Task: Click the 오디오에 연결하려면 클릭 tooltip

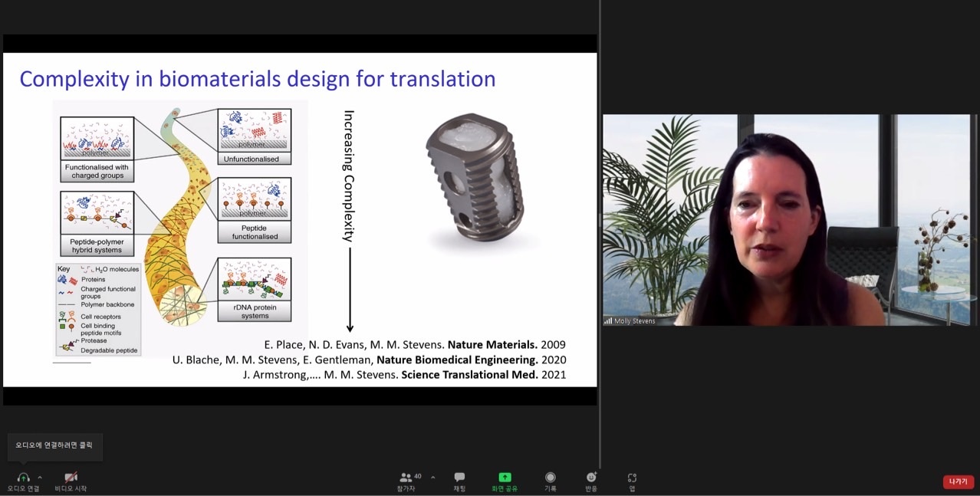Action: [54, 445]
